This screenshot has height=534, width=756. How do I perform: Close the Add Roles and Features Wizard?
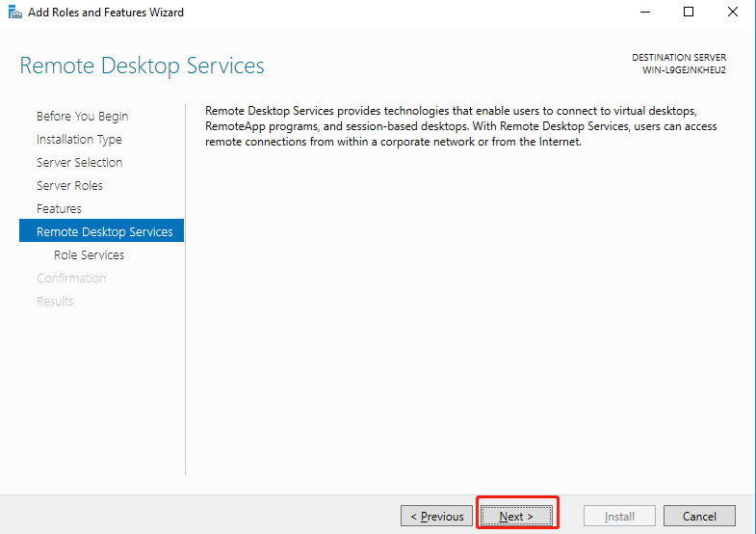[733, 13]
